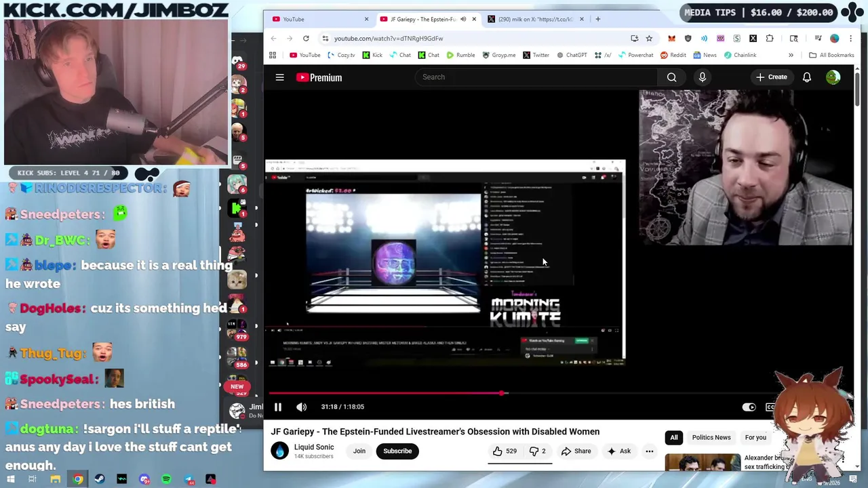This screenshot has height=488, width=868.
Task: Open the YouTube hamburger guide menu
Action: click(x=279, y=77)
